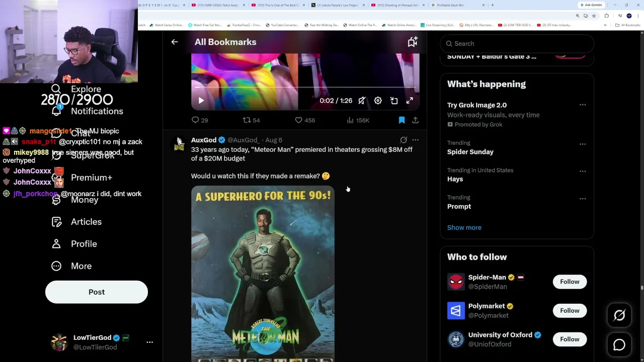The height and width of the screenshot is (362, 644).
Task: Click the Ask Gemini button in Chrome
Action: (591, 5)
